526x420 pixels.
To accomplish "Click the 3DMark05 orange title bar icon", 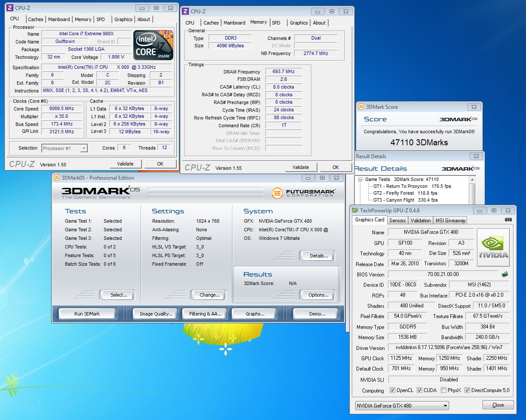I will 56,178.
